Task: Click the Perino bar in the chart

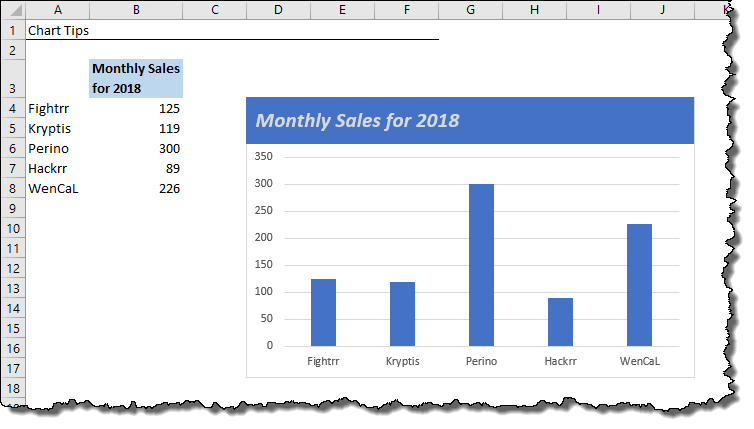Action: (481, 265)
